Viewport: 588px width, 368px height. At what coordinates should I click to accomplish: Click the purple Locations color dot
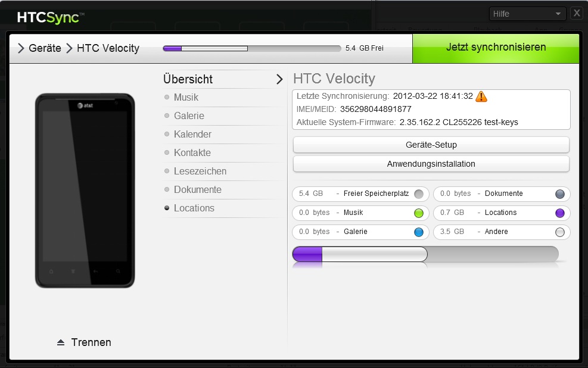tap(559, 213)
